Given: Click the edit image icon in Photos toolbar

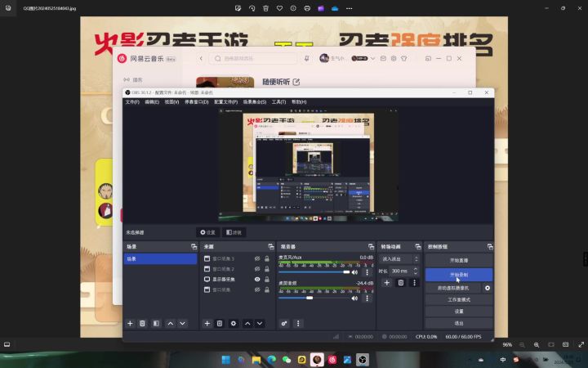Looking at the screenshot, I should pos(238,8).
